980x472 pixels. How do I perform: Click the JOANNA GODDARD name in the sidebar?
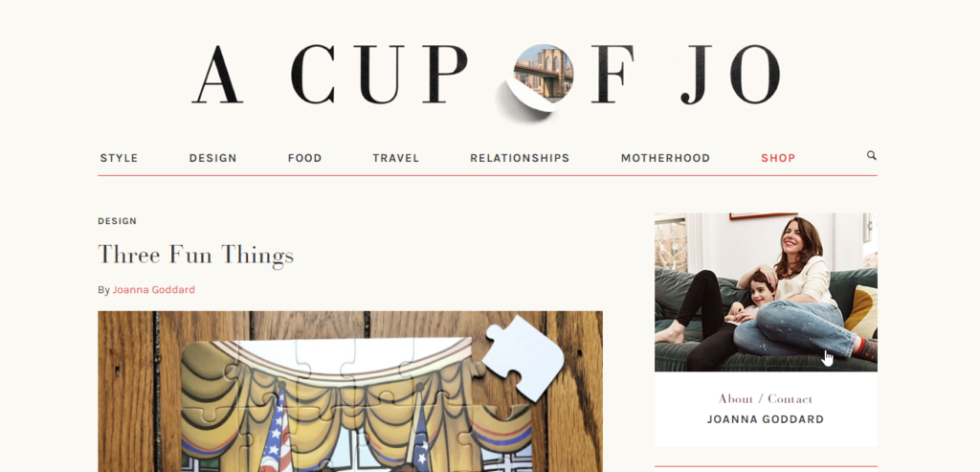[766, 419]
